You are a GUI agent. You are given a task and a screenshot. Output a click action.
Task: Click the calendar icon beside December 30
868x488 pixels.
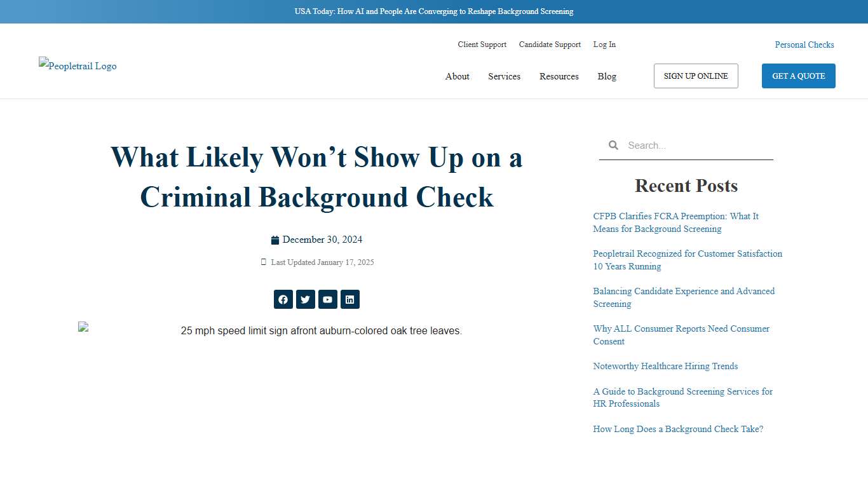[x=275, y=240]
